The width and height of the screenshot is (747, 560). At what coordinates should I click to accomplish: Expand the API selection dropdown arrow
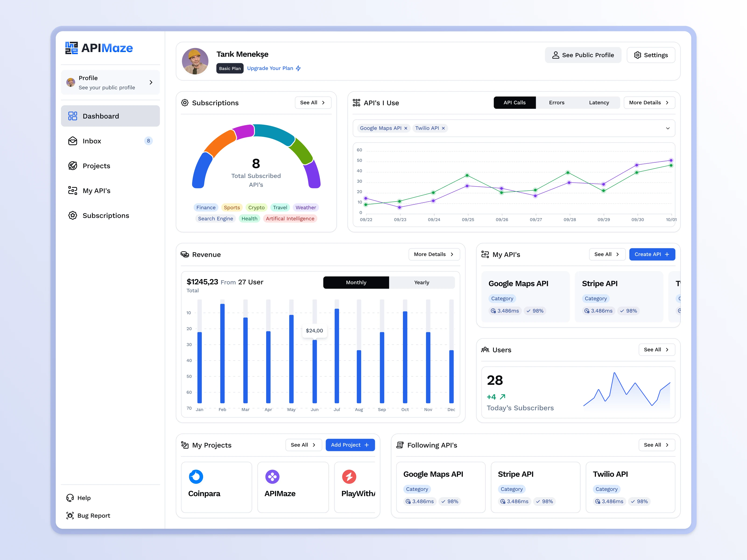click(667, 128)
